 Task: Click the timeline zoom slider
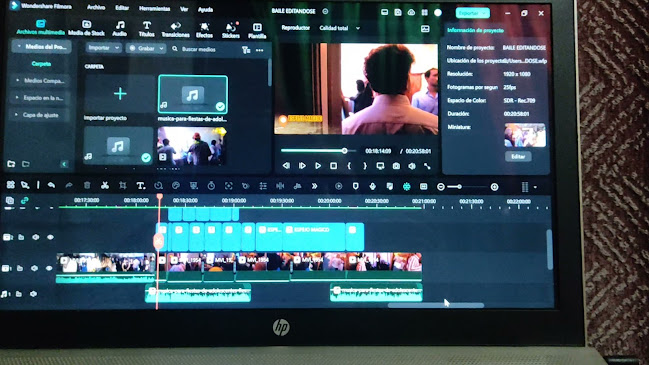click(x=467, y=187)
